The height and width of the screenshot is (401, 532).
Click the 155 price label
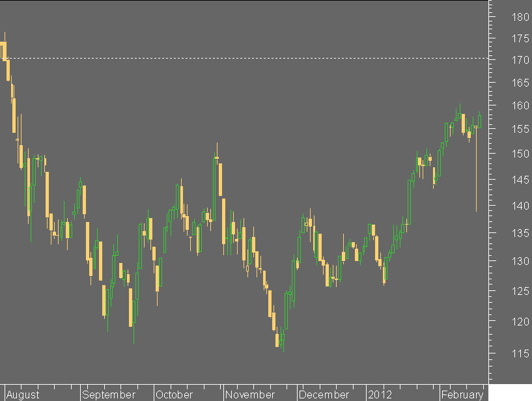click(x=520, y=129)
